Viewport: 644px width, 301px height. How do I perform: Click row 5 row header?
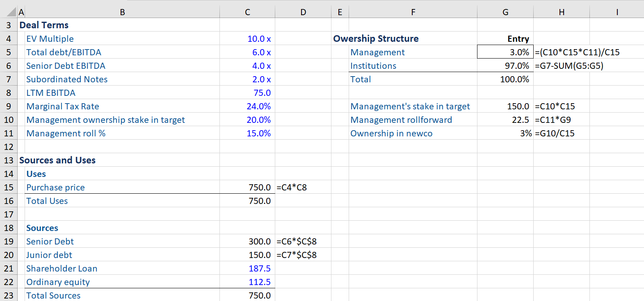[x=9, y=52]
